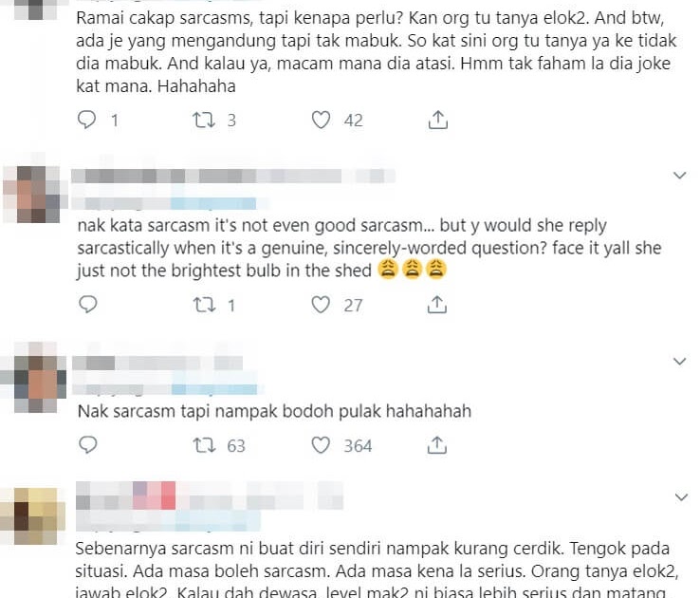This screenshot has width=700, height=598.
Task: Reply to the 'brightest bulb' tweet
Action: coord(87,305)
